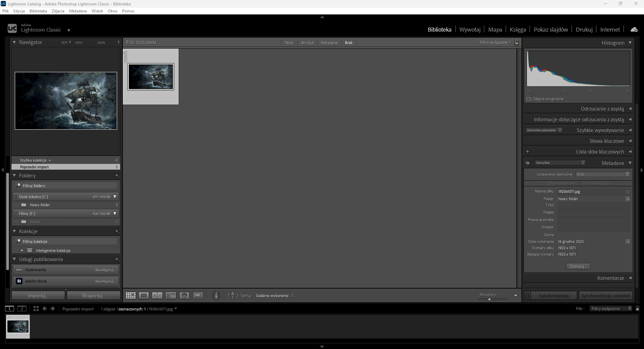This screenshot has width=644, height=349.
Task: Click Skonfiguruj... for Dysk twardy
Action: click(105, 270)
